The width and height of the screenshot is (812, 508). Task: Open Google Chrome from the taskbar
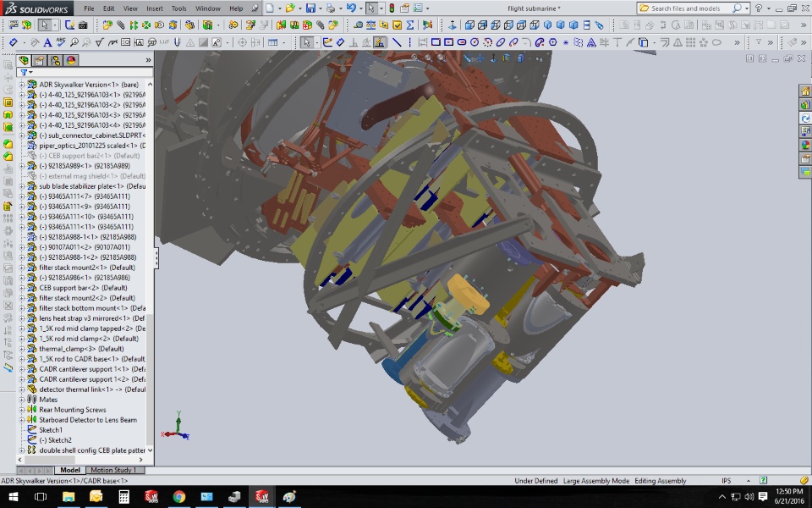coord(179,497)
